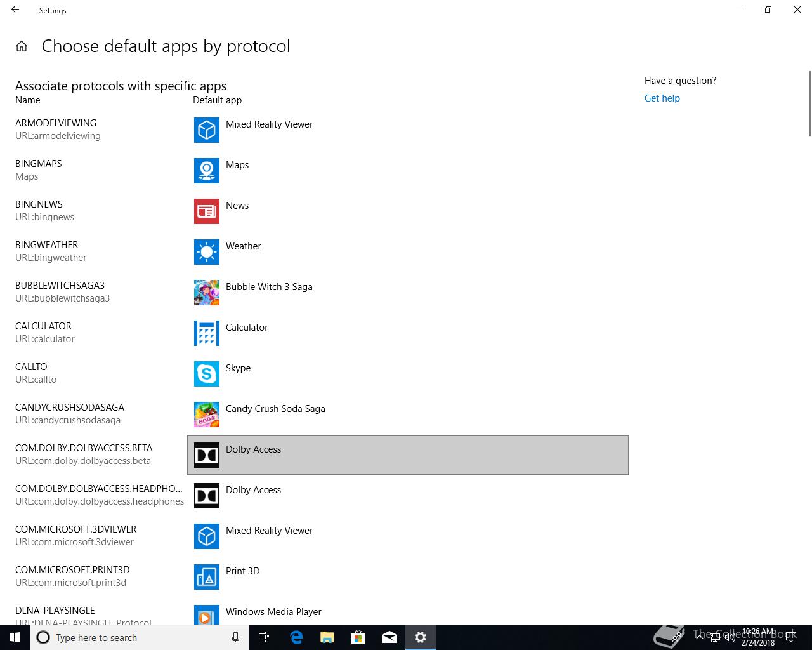
Task: Click the taskbar clock showing 2/24/2018
Action: [758, 637]
